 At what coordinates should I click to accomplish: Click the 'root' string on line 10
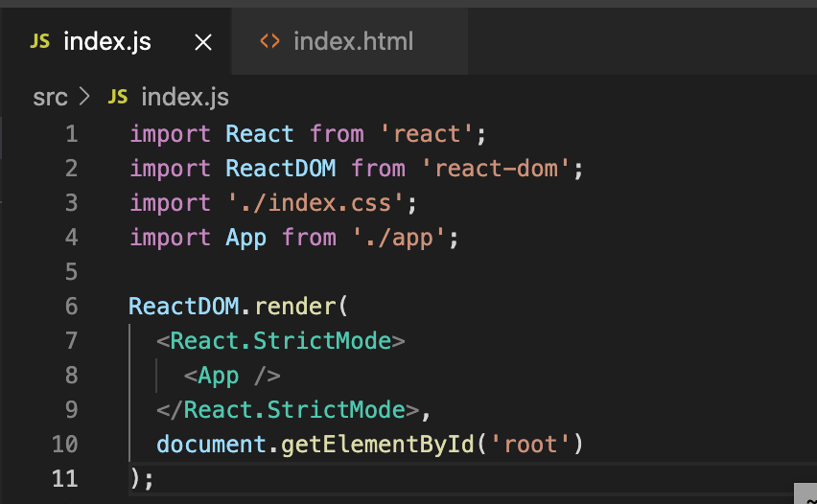[530, 445]
